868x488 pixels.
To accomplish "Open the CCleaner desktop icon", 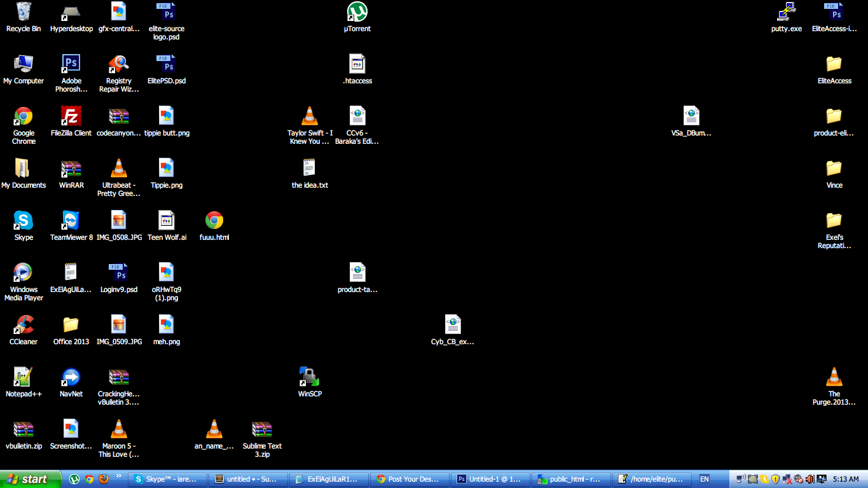I will tap(24, 325).
